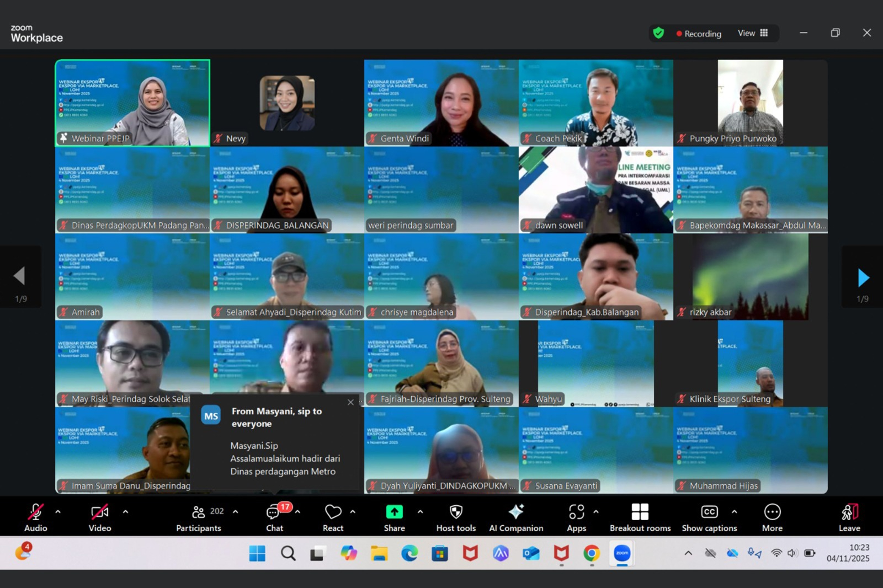Open Breakout rooms

click(x=640, y=518)
